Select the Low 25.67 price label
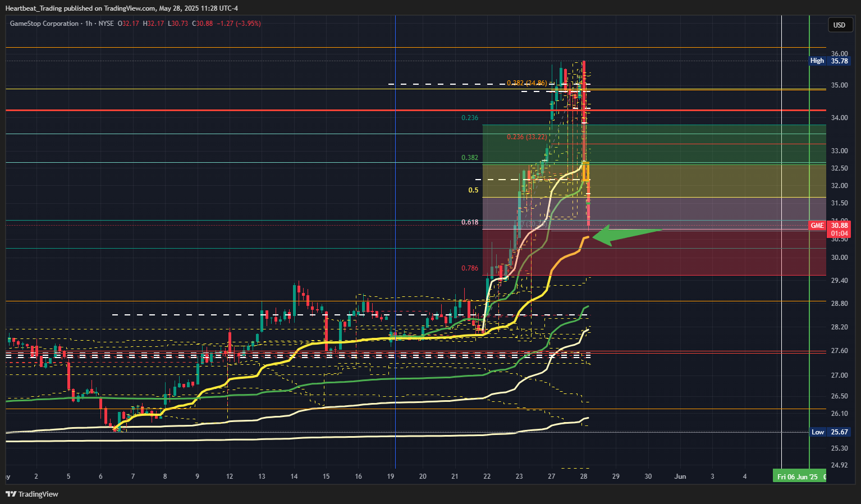 [x=830, y=432]
